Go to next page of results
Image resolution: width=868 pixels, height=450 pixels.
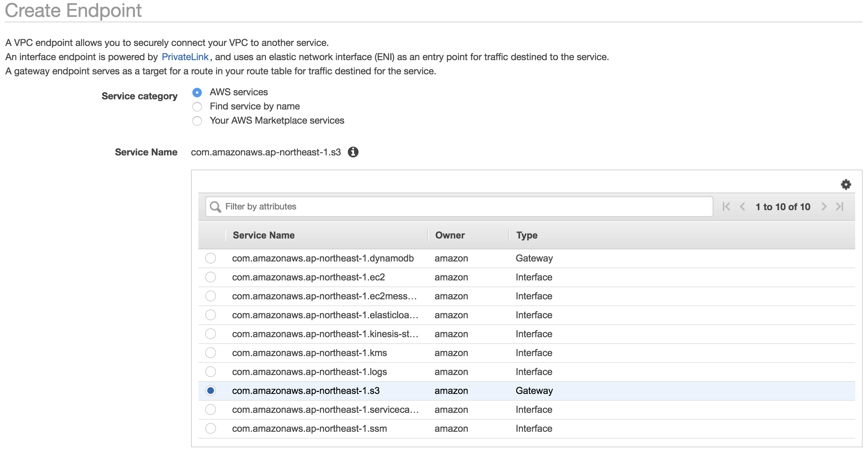824,206
